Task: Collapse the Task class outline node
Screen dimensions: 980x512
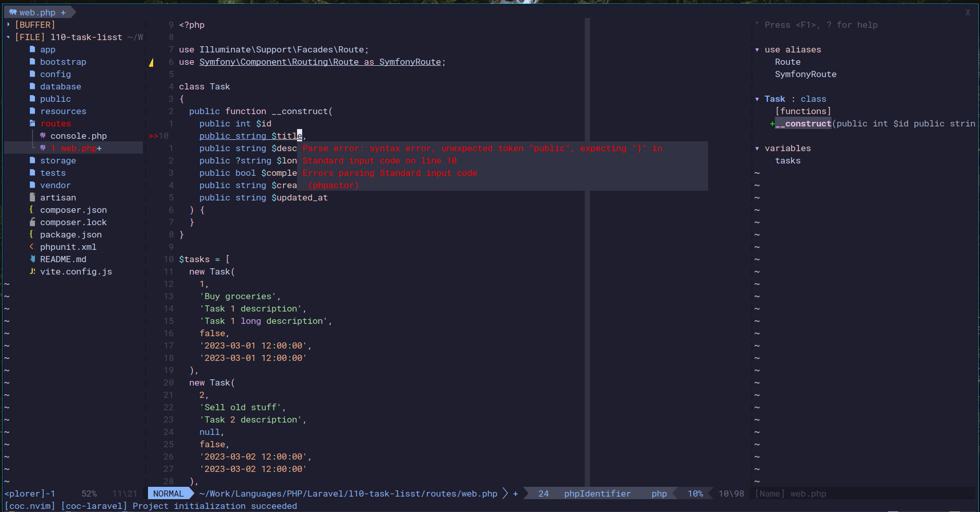Action: (757, 99)
